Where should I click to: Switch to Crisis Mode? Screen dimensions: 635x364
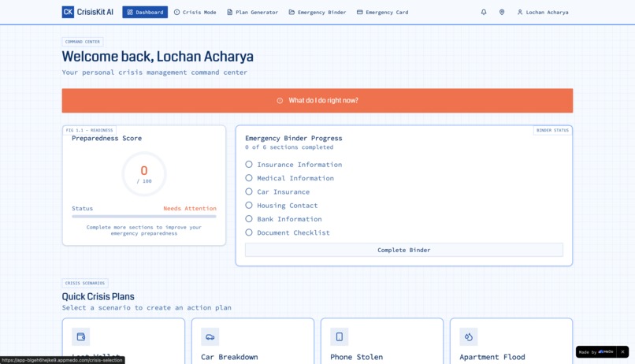tap(195, 12)
